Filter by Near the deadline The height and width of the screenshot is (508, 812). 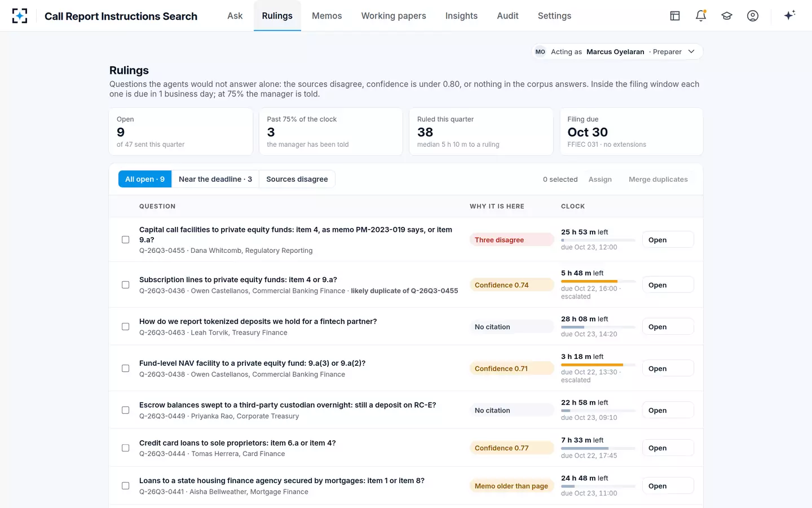(x=215, y=179)
